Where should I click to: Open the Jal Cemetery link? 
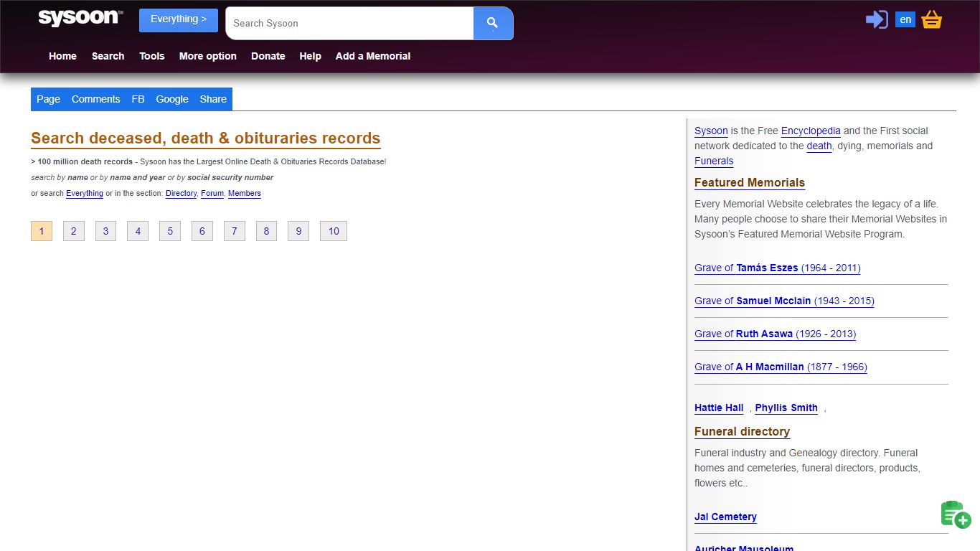pos(725,517)
